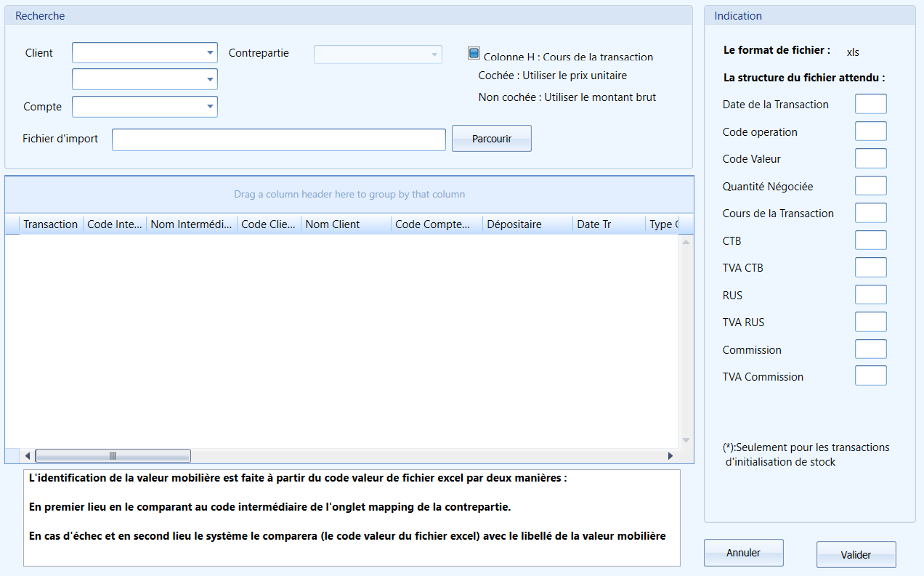Click the horizontal scrollbar right arrow

coord(670,455)
